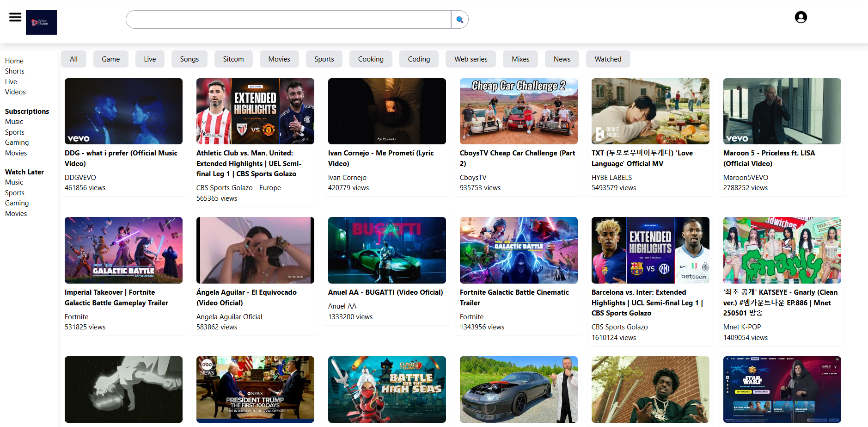Click title 'CboysTV Cheap Car Challenge (Part 2)'
Viewport: 868px width, 427px height.
point(518,158)
